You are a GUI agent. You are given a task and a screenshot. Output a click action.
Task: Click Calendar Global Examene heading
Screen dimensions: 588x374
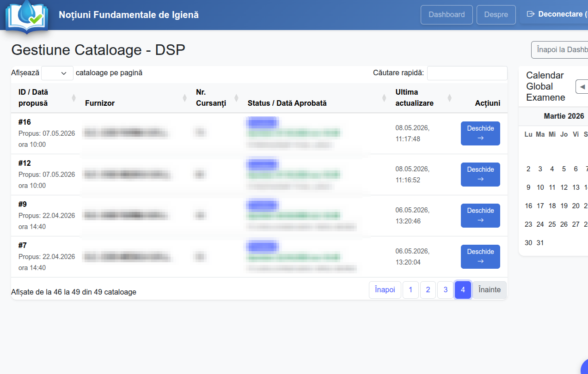coord(546,86)
